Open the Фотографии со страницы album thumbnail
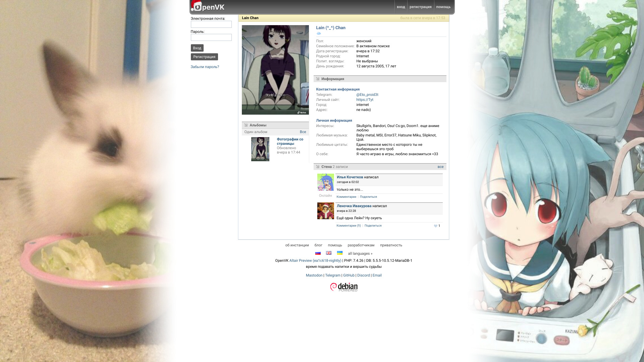This screenshot has width=644, height=362. [260, 149]
